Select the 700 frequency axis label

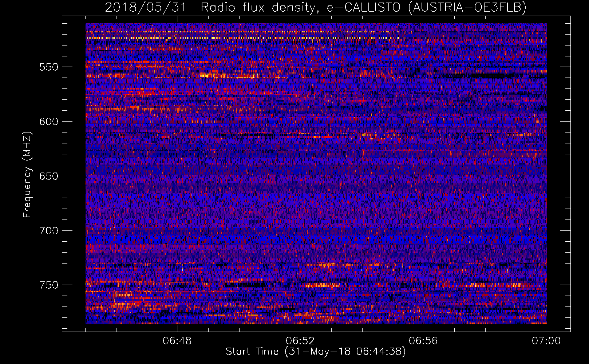click(49, 231)
